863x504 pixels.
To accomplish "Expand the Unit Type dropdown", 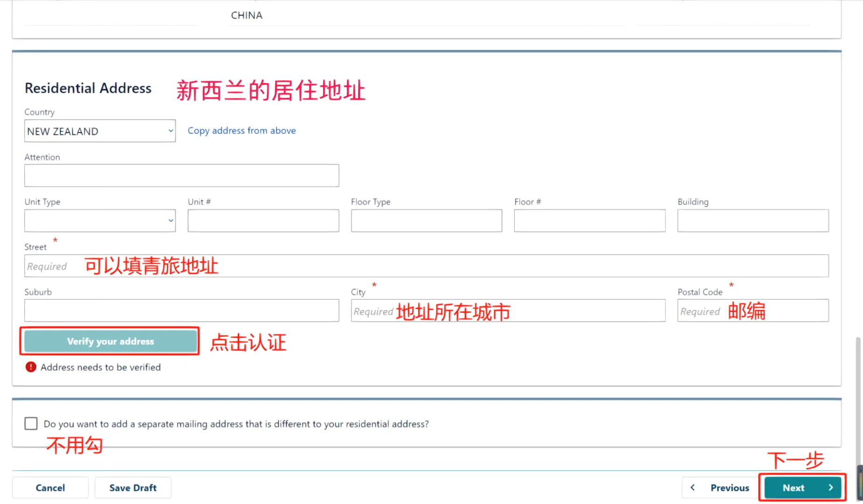I will pos(100,221).
